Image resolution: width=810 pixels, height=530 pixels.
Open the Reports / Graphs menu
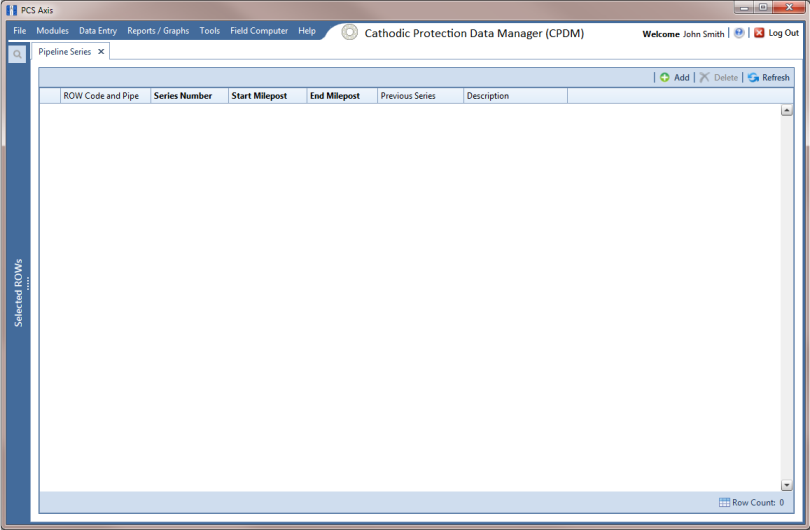(158, 31)
